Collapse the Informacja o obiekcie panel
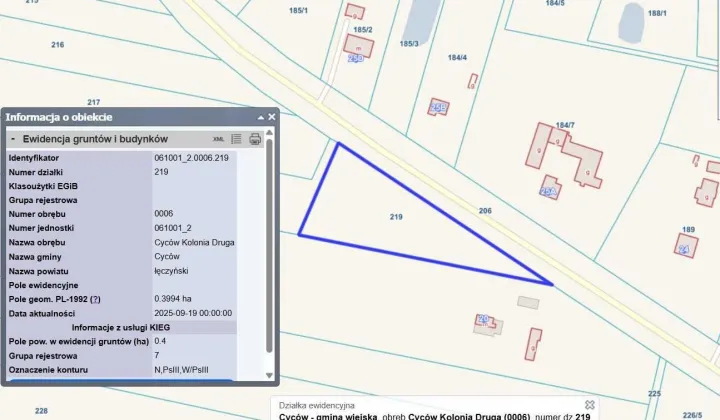Image resolution: width=720 pixels, height=420 pixels. pyautogui.click(x=261, y=118)
